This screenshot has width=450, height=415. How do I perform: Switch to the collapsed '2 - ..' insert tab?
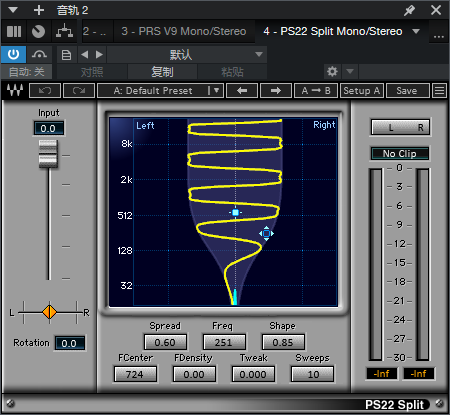pos(96,31)
